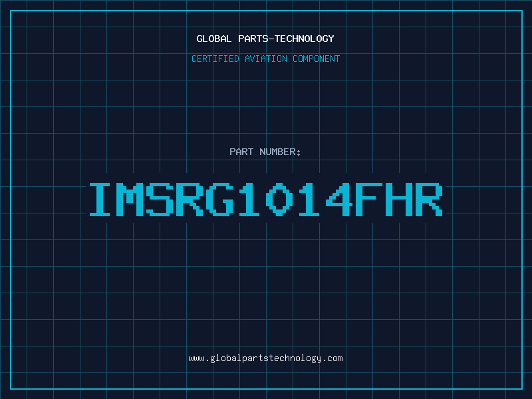Select the part number IMSRG1014FHR
The width and height of the screenshot is (532, 399).
[x=266, y=199]
